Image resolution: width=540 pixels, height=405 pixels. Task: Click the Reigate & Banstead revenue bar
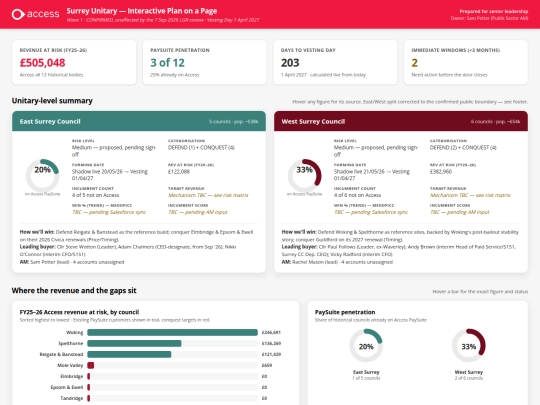[129, 354]
